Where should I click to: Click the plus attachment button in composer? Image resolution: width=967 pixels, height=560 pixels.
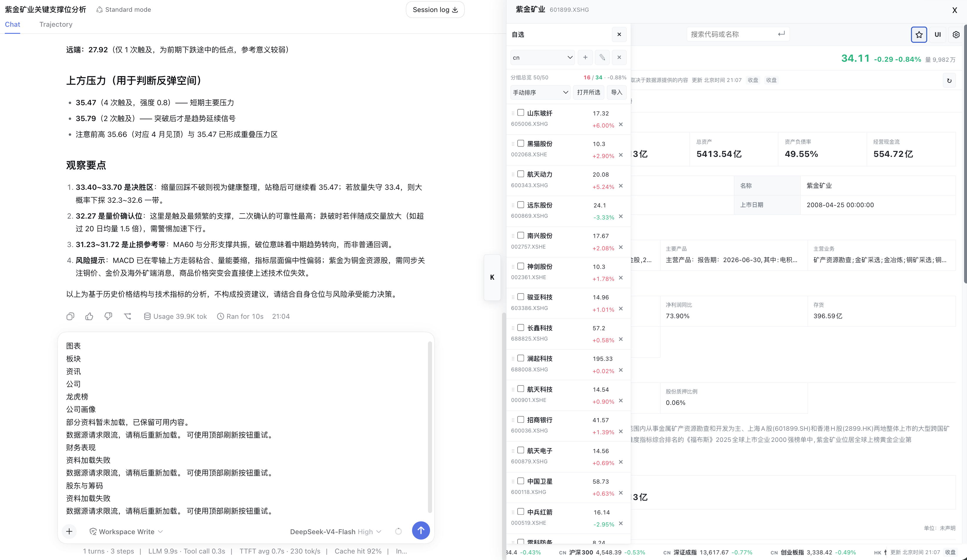pyautogui.click(x=69, y=531)
